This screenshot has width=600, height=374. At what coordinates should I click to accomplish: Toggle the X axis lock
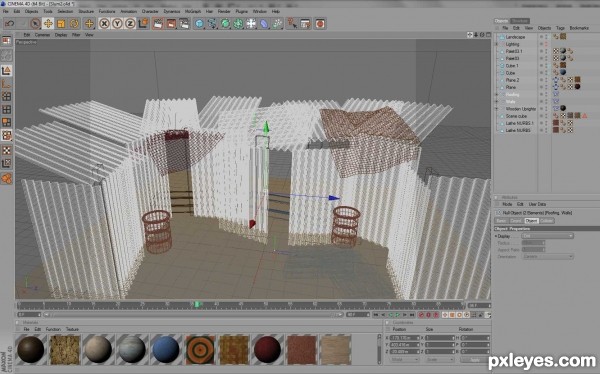point(104,24)
